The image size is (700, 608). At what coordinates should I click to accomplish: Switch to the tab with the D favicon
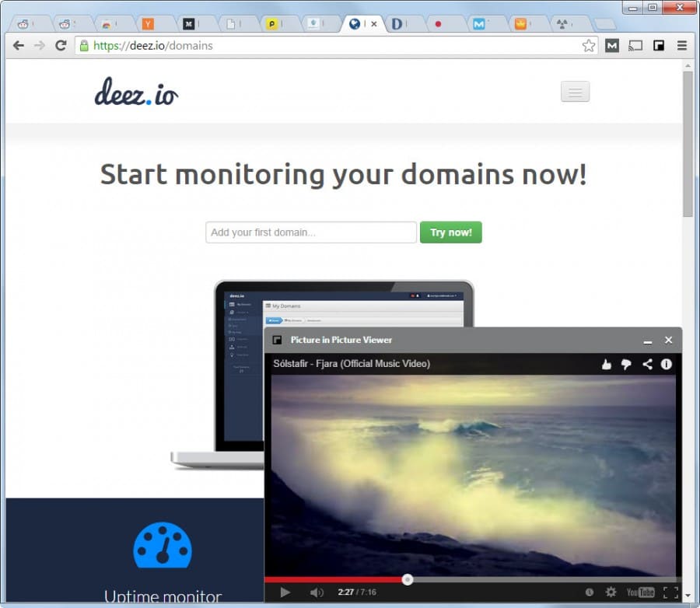click(398, 23)
